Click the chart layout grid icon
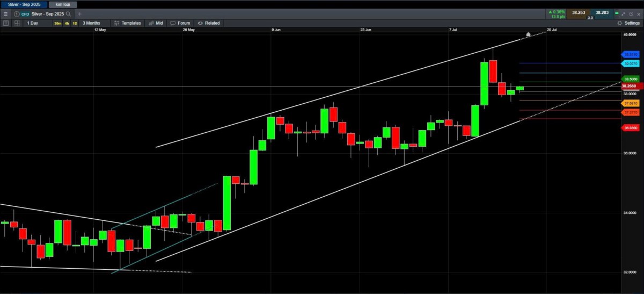The height and width of the screenshot is (294, 644). click(17, 23)
